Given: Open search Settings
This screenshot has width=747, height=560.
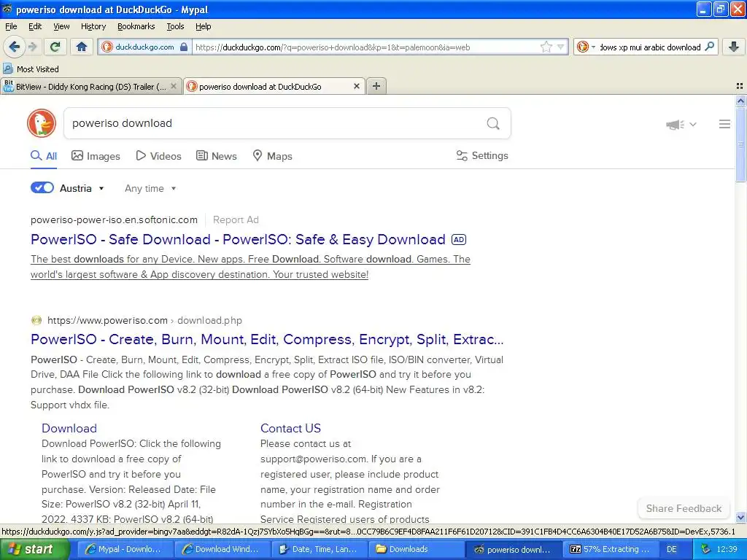Looking at the screenshot, I should pos(482,156).
